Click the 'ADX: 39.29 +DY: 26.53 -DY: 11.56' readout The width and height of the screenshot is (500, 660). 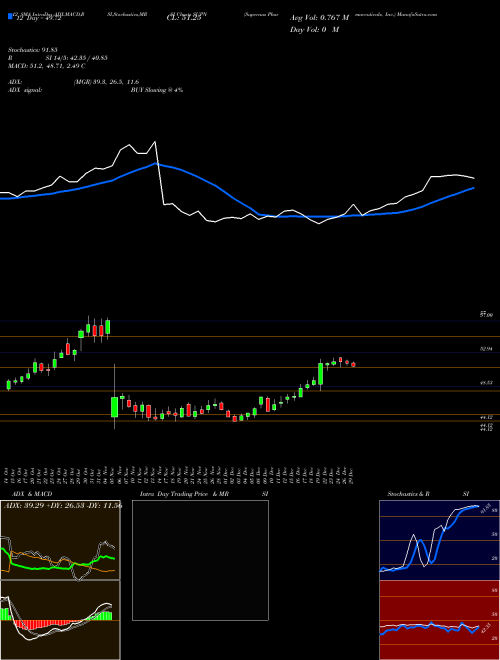(x=62, y=505)
